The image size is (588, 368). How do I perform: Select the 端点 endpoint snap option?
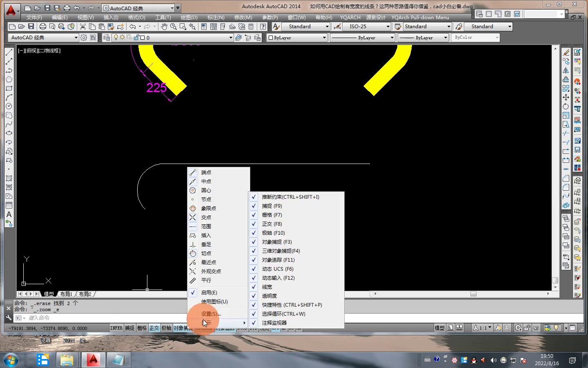[206, 173]
